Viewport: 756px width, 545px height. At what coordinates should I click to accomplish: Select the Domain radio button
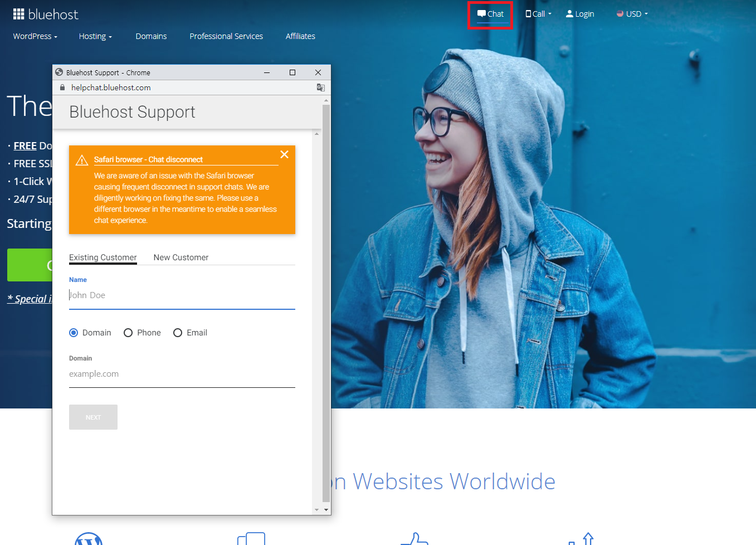click(x=74, y=333)
